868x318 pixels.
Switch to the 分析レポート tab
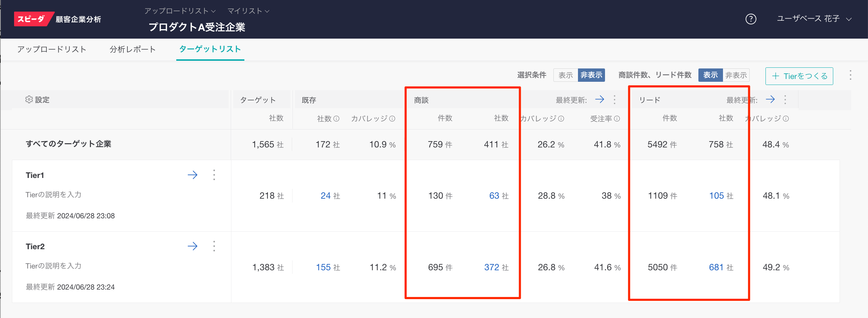(132, 49)
